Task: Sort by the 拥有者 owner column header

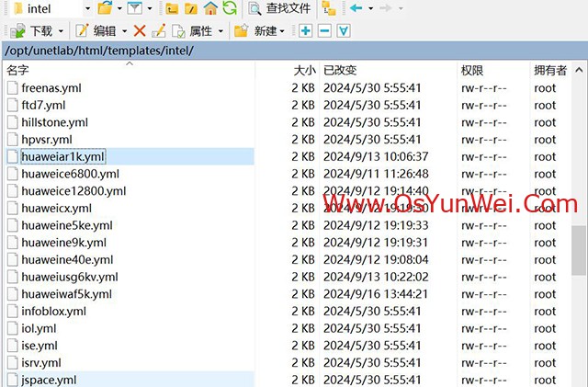Action: [550, 70]
